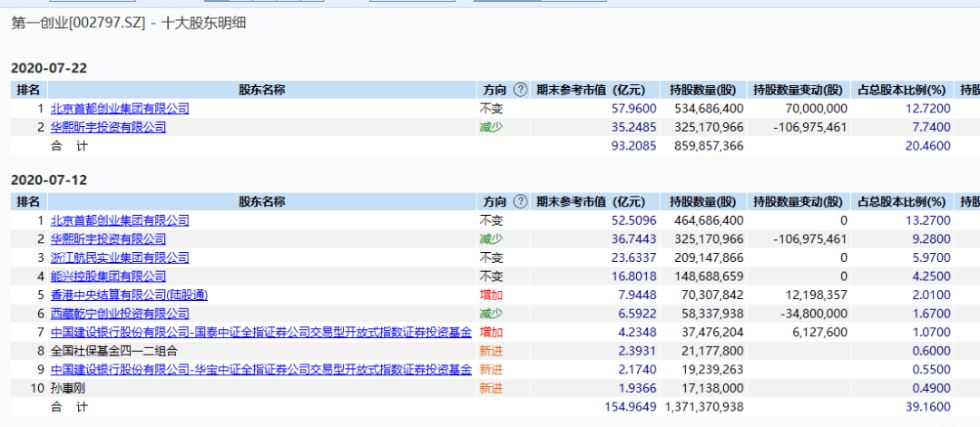Viewport: 980px width, 427px height.
Task: Select ratio cell 12.7200
Action: tap(928, 109)
